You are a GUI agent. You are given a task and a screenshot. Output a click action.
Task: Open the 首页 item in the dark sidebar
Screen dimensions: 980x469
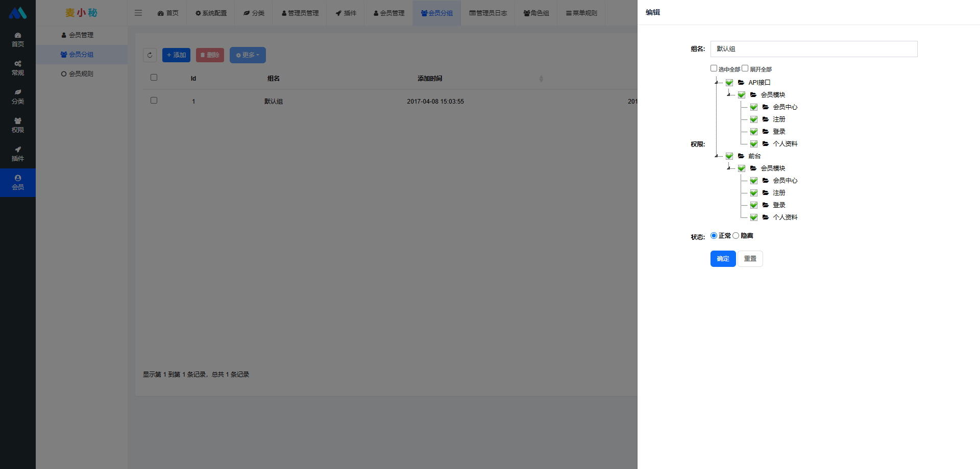18,40
